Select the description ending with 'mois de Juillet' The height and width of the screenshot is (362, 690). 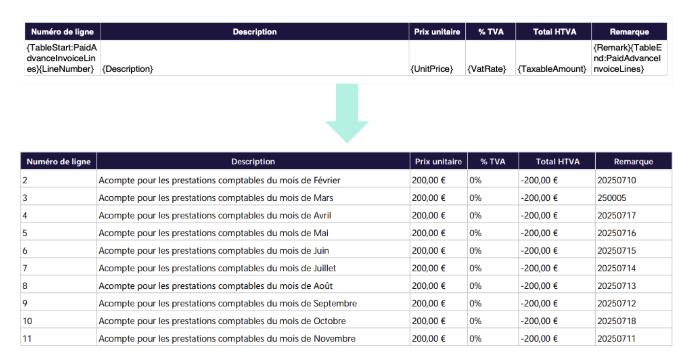point(217,268)
